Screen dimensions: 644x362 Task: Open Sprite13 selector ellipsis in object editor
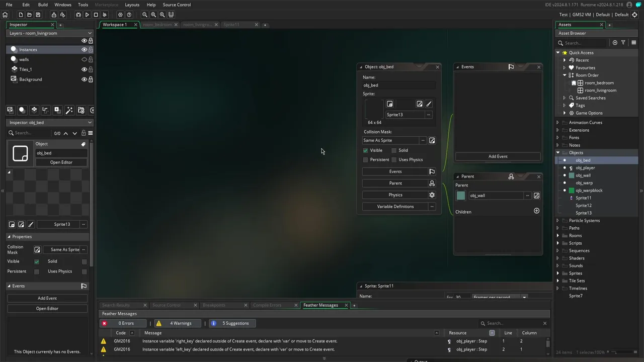tap(428, 115)
